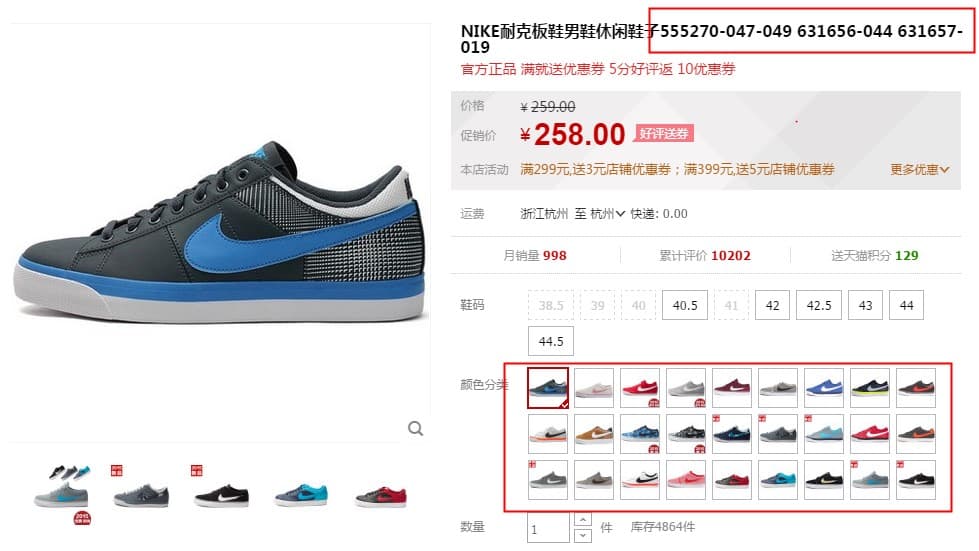This screenshot has width=979, height=551.
Task: Expand the 更多优惠 offers dropdown
Action: (x=919, y=169)
